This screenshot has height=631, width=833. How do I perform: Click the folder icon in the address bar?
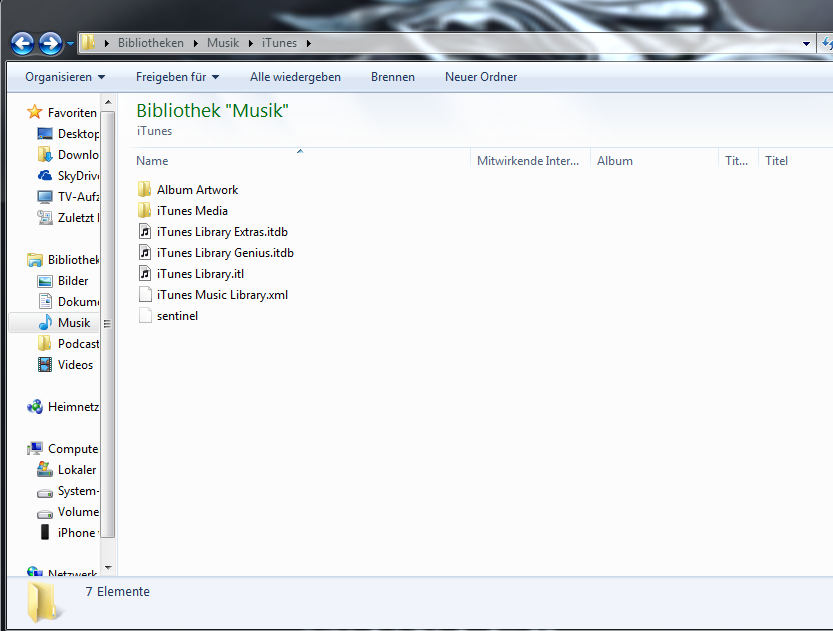pos(88,42)
